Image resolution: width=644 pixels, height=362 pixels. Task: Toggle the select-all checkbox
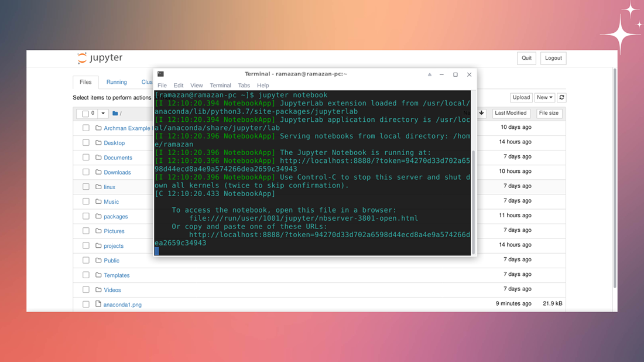tap(85, 114)
